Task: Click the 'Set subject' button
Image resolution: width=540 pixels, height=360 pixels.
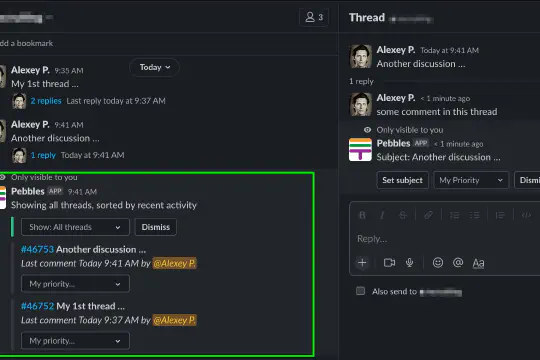Action: tap(402, 180)
